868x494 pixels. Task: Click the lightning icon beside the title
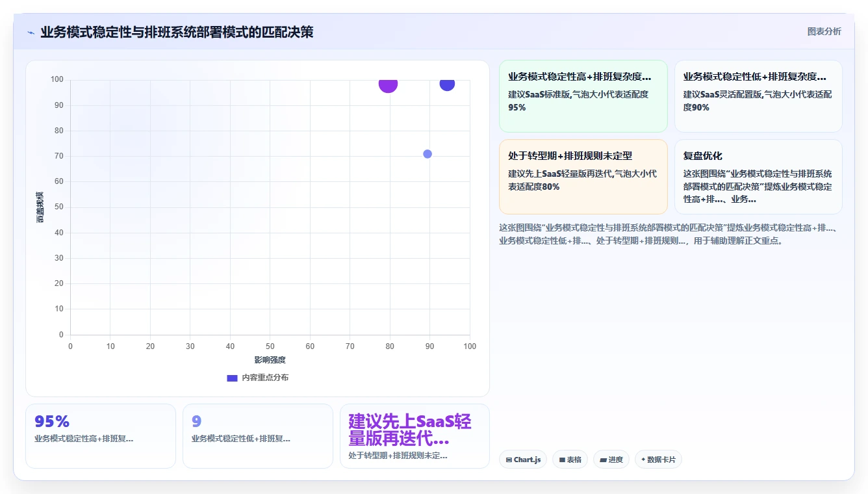pyautogui.click(x=31, y=32)
